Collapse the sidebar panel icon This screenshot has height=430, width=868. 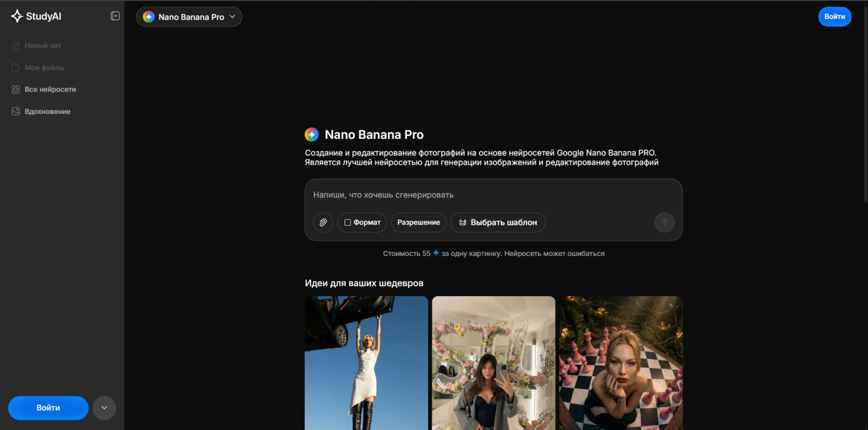[x=115, y=16]
